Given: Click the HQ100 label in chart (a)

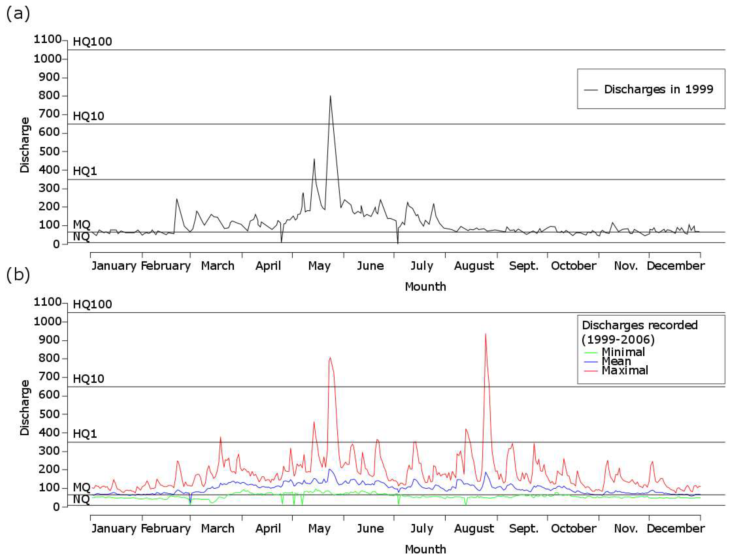Looking at the screenshot, I should coord(92,42).
